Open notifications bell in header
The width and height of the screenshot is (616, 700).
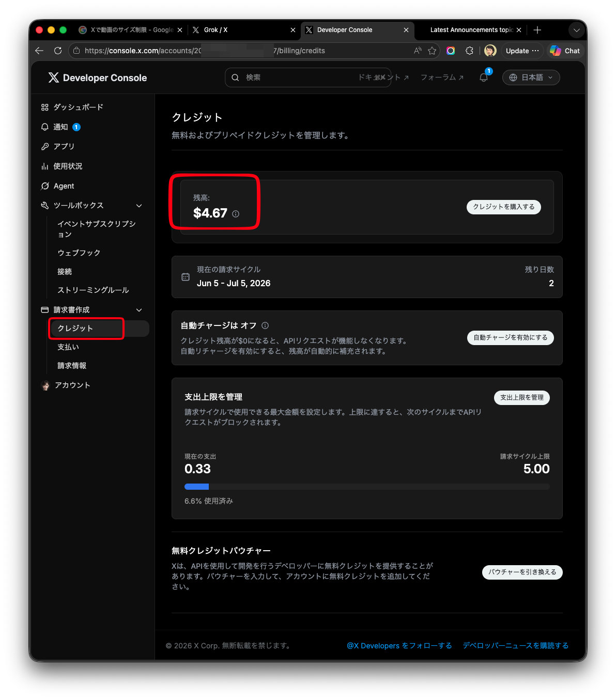pos(484,77)
